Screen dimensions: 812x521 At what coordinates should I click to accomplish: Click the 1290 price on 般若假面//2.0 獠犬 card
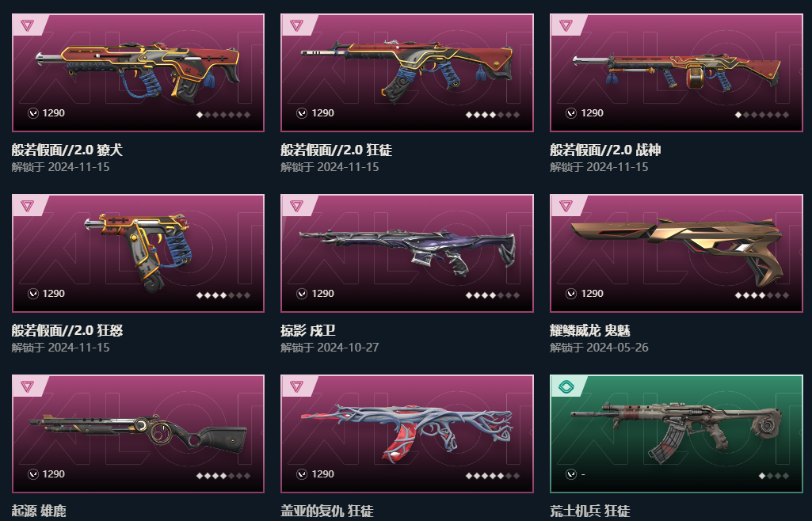[53, 113]
